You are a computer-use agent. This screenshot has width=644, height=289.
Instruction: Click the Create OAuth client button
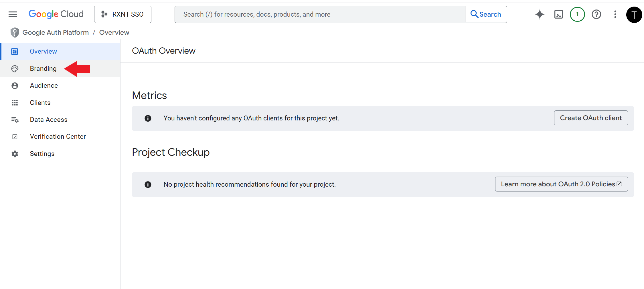pos(591,118)
